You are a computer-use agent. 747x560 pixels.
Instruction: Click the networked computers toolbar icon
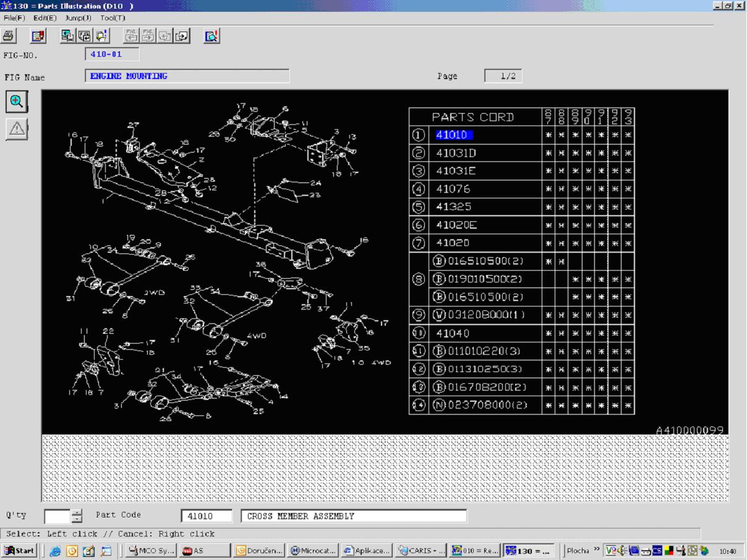click(67, 36)
